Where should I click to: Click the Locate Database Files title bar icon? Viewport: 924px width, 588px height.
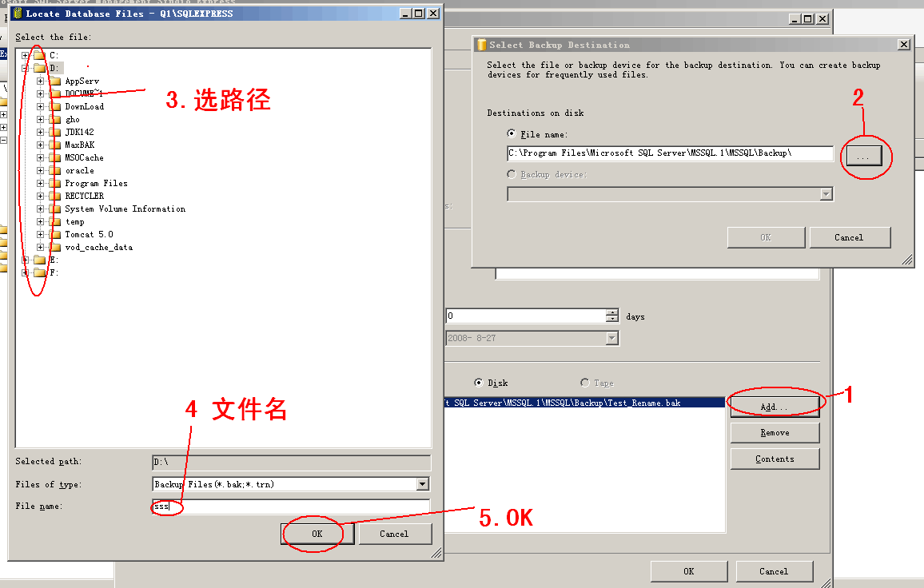tap(18, 13)
